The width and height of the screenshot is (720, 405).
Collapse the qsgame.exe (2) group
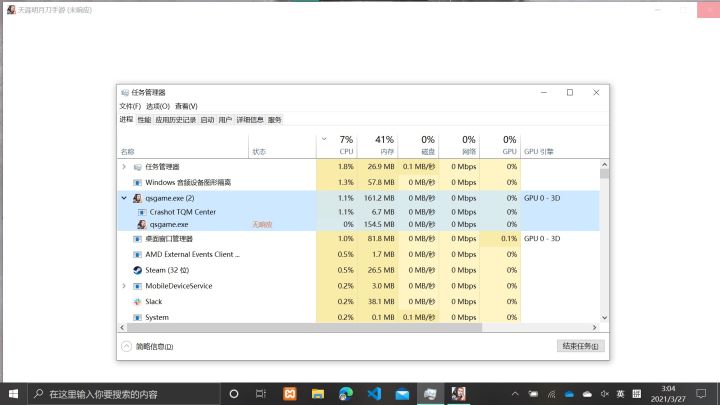pyautogui.click(x=124, y=198)
